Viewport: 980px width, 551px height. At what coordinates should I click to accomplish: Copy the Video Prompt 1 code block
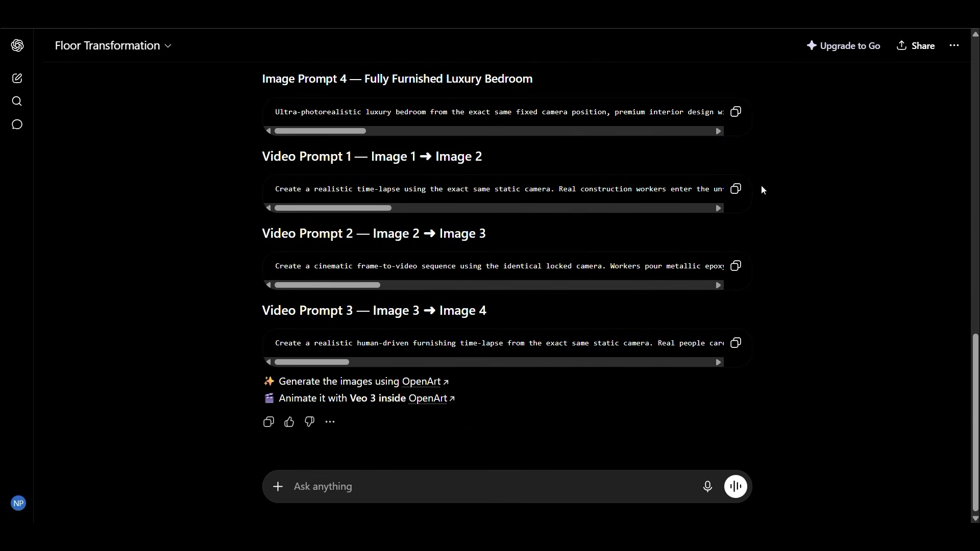pyautogui.click(x=736, y=189)
